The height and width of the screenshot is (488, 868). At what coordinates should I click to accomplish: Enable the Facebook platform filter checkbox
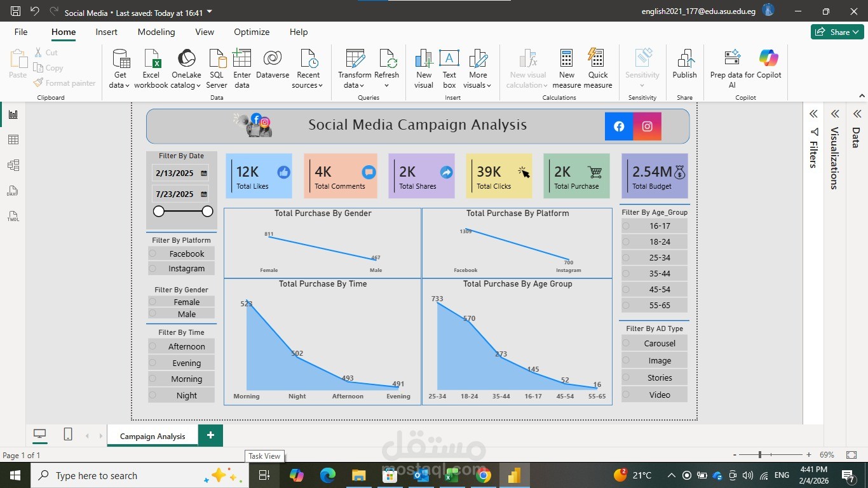click(x=153, y=254)
